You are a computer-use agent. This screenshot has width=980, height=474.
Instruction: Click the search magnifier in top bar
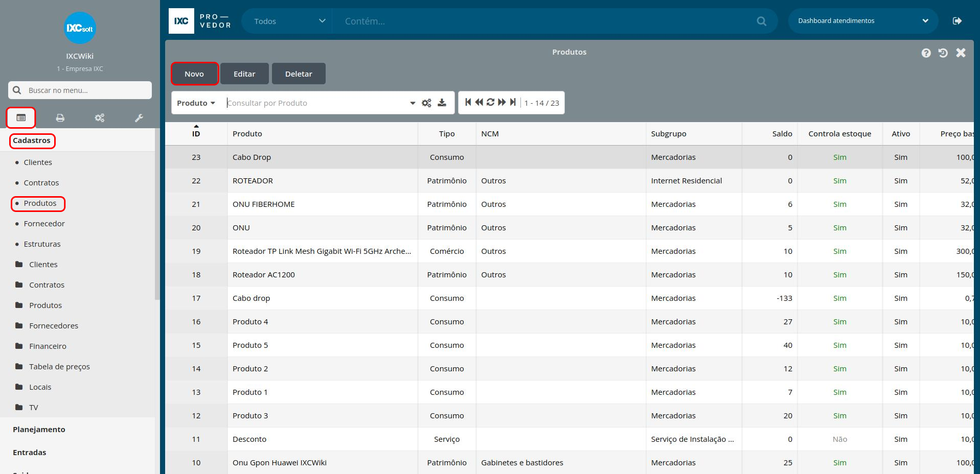(762, 21)
